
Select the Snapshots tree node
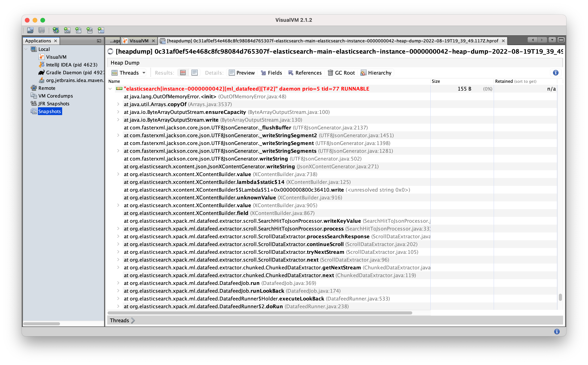50,111
